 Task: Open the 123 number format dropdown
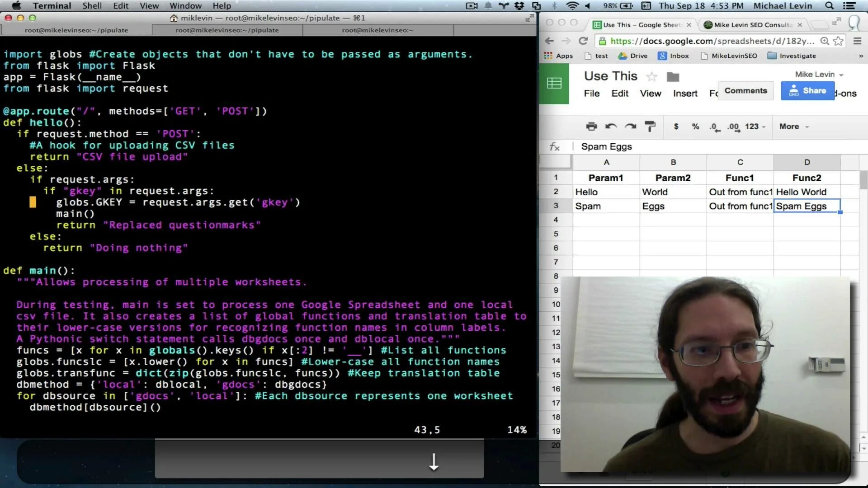pos(755,127)
